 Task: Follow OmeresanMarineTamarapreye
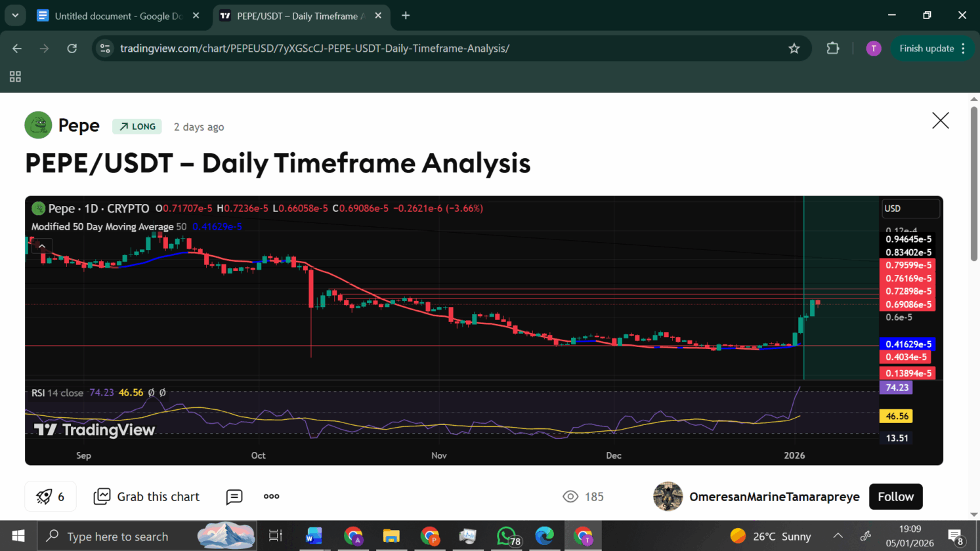click(x=895, y=497)
